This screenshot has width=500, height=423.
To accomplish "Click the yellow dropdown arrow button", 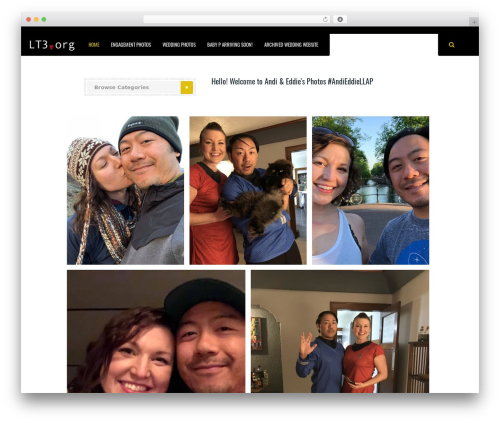I will [187, 87].
